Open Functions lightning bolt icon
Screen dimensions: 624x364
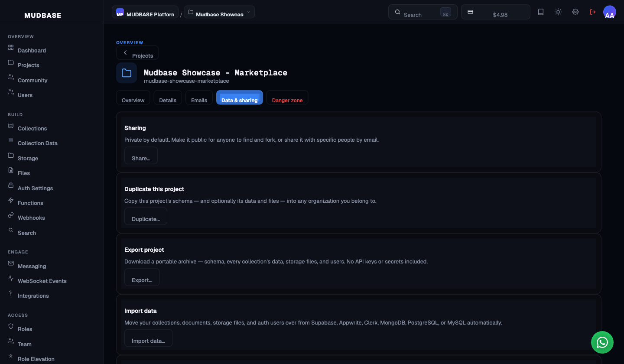(x=11, y=200)
